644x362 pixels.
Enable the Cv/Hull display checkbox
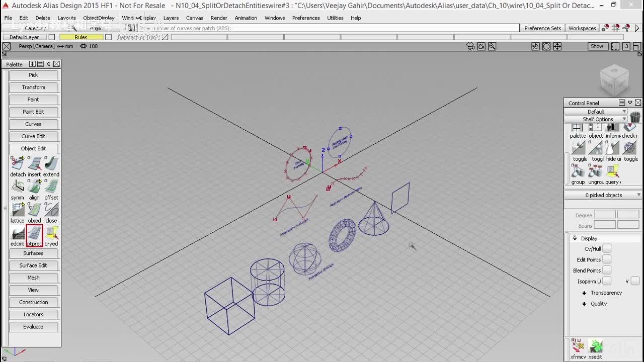click(607, 248)
